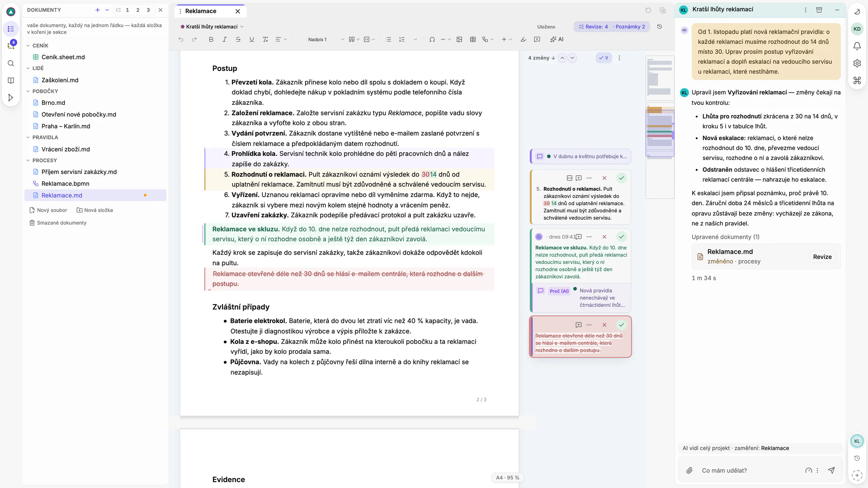This screenshot has height=488, width=868.
Task: Reject the Rozhodnutí o reklamaci change
Action: point(604,178)
